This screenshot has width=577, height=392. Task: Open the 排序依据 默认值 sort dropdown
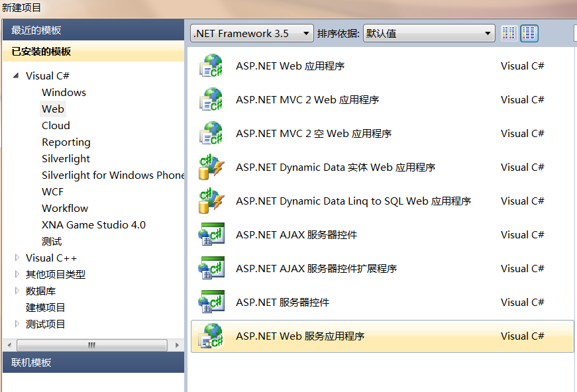[429, 34]
